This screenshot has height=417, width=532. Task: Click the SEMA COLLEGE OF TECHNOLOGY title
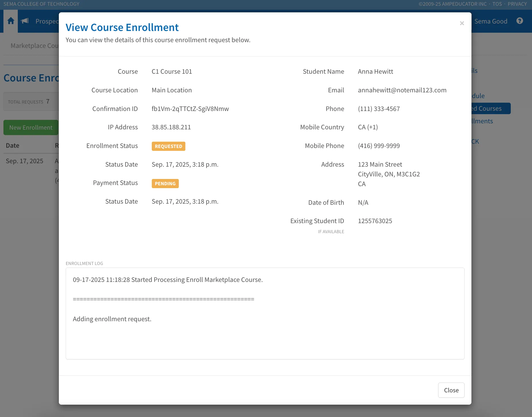41,4
